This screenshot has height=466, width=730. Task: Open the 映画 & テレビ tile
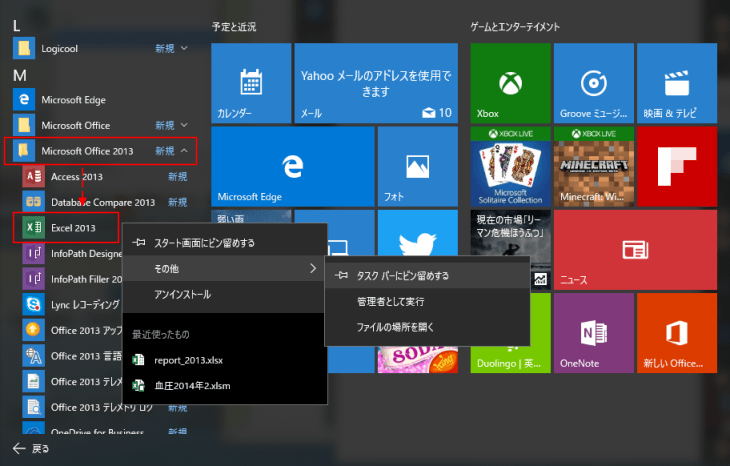coord(677,83)
